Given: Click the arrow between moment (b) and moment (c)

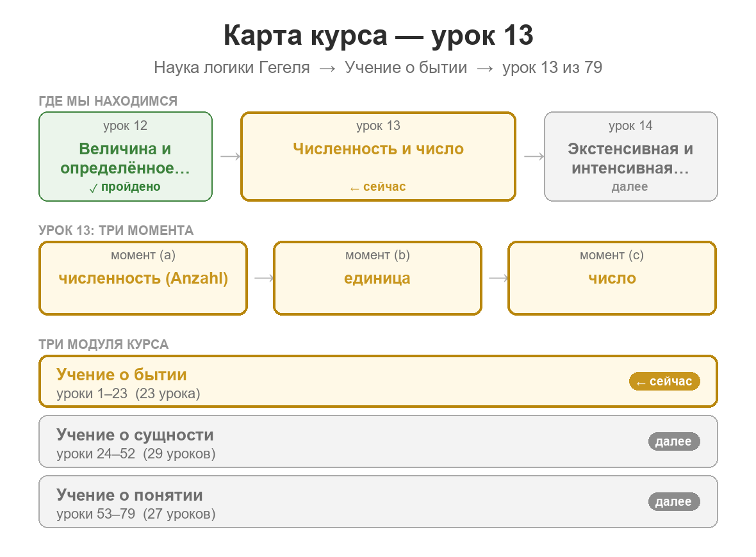Looking at the screenshot, I should (498, 278).
